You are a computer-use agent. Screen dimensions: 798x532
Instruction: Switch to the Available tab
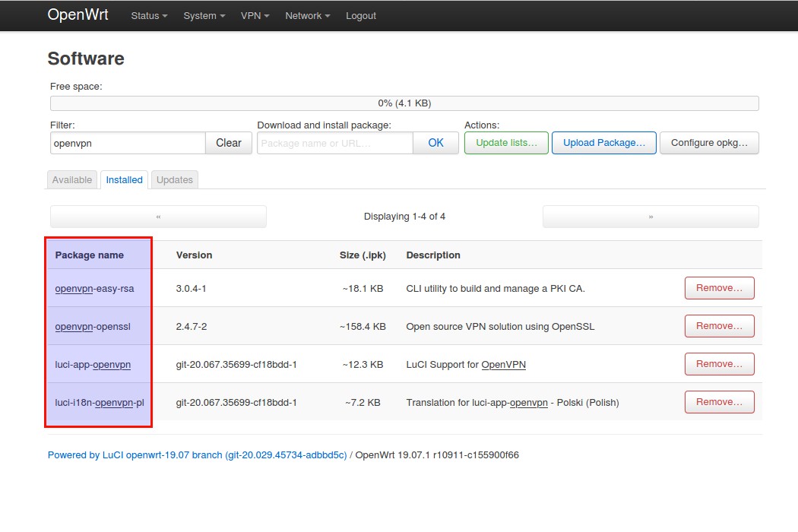[72, 179]
